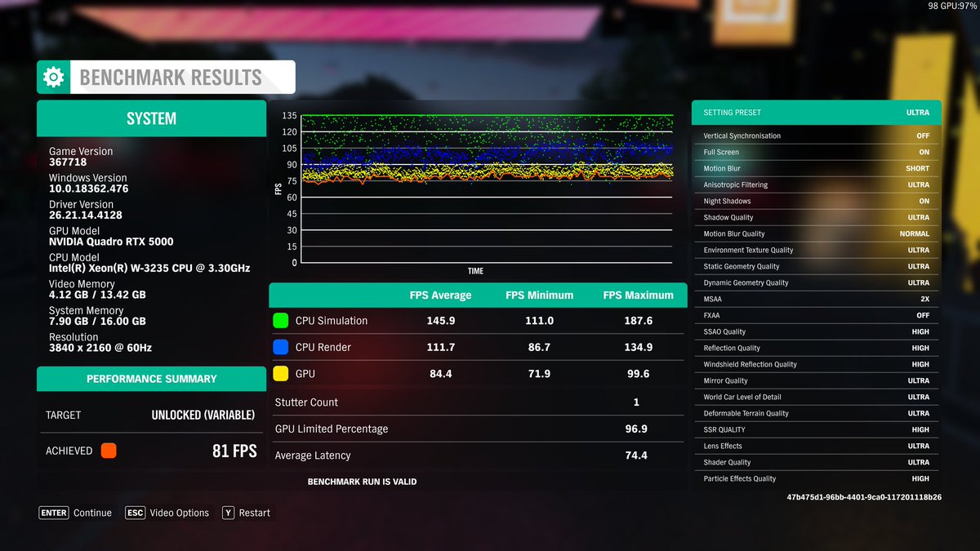This screenshot has height=551, width=980.
Task: Click the ENTER key prompt icon
Action: pyautogui.click(x=53, y=513)
